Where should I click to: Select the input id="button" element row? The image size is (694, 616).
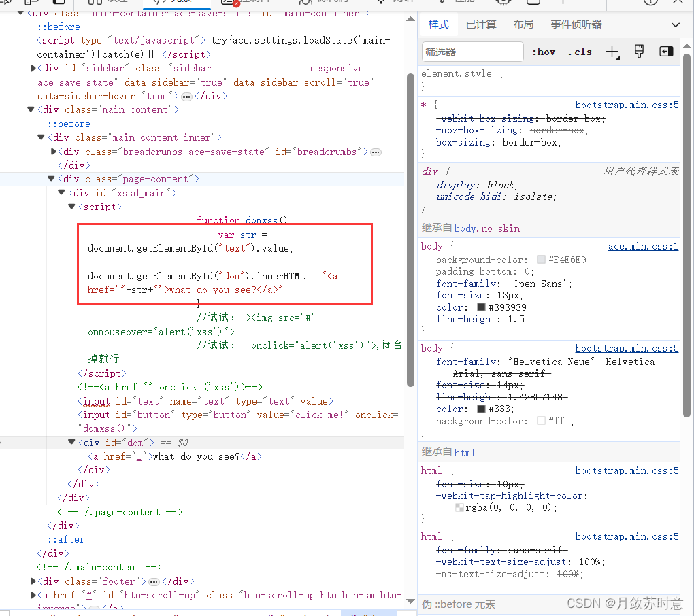pyautogui.click(x=237, y=422)
